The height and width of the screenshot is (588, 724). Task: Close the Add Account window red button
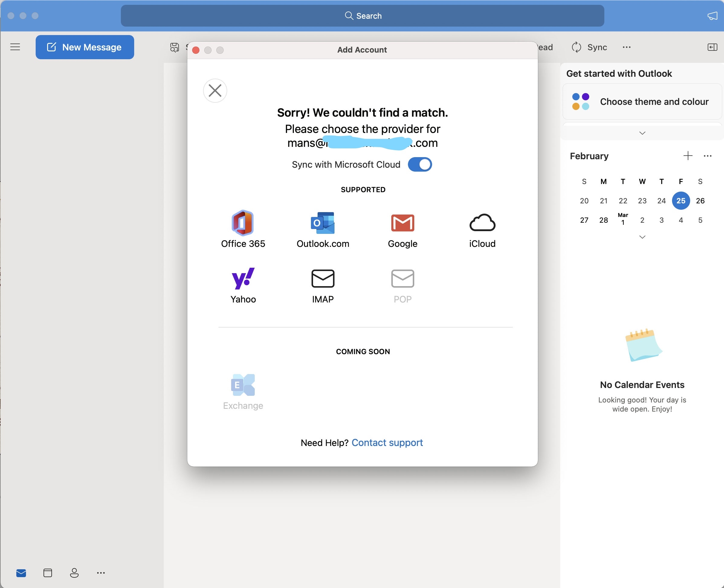click(x=196, y=50)
